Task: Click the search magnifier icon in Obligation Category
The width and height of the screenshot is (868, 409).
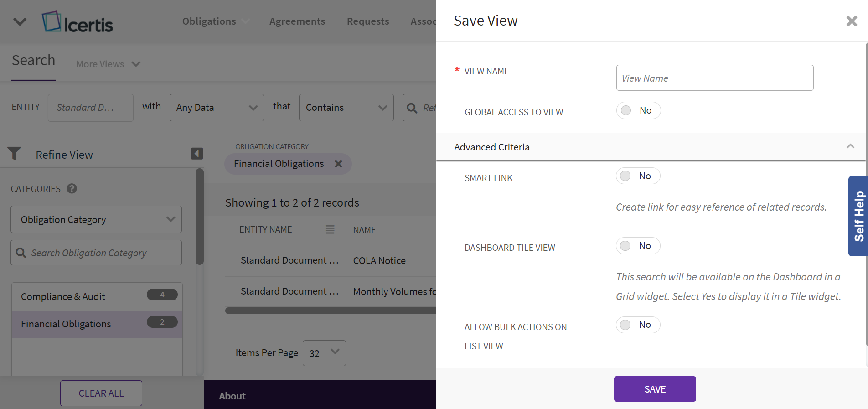Action: pos(21,253)
